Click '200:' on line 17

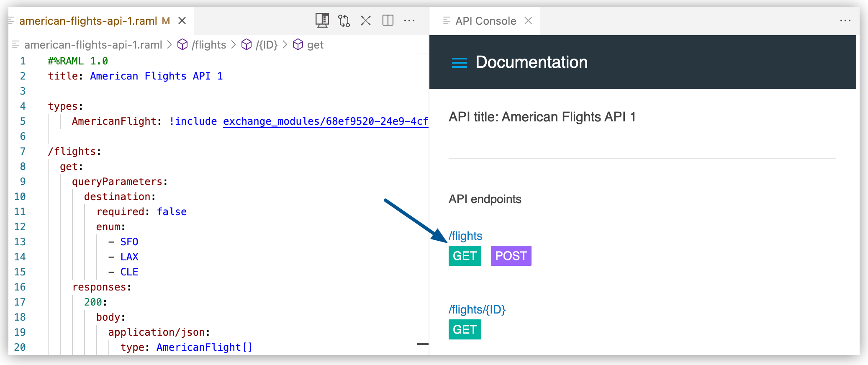click(95, 302)
